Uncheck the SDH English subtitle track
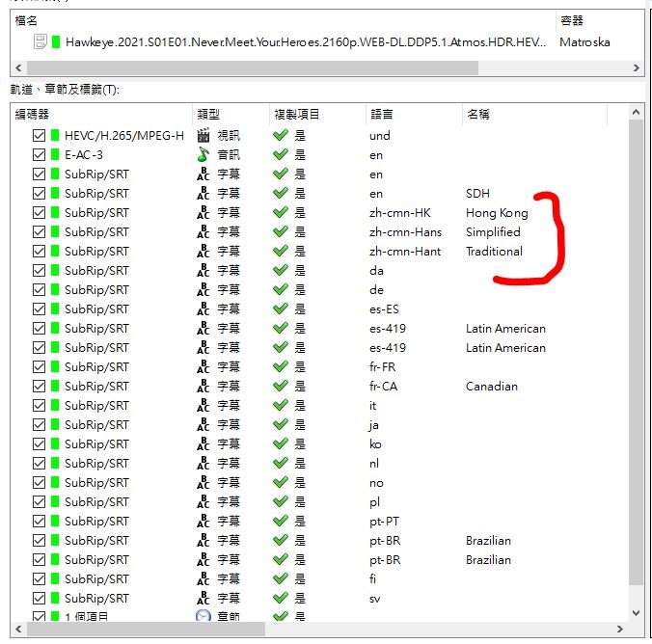This screenshot has width=652, height=644. [40, 194]
